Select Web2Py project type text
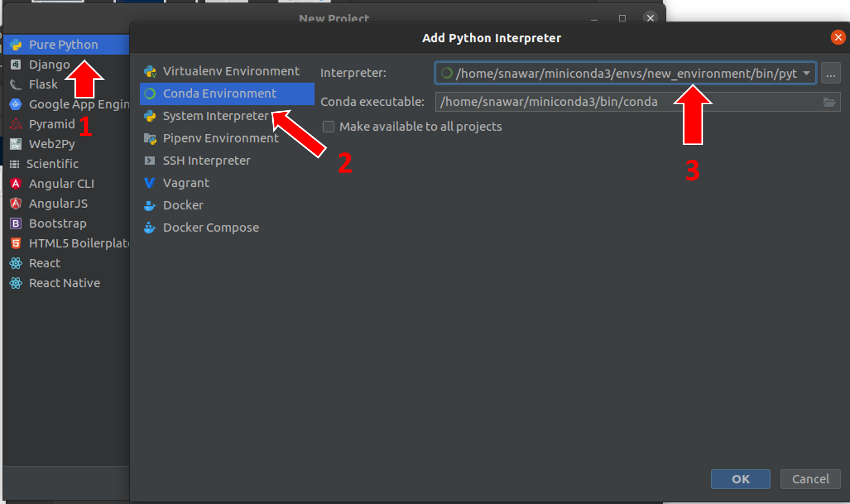This screenshot has width=850, height=504. (x=52, y=144)
